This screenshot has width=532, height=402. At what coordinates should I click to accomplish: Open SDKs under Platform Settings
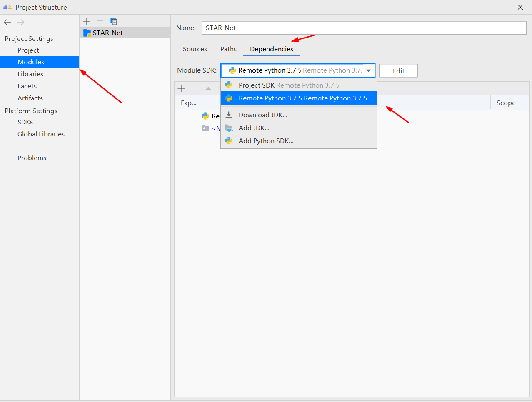[25, 122]
